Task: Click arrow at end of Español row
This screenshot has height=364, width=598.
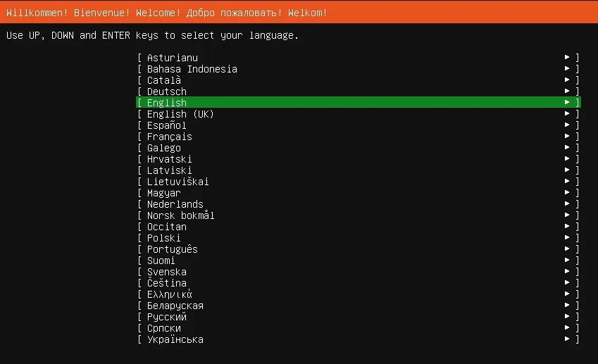Action: pyautogui.click(x=567, y=125)
